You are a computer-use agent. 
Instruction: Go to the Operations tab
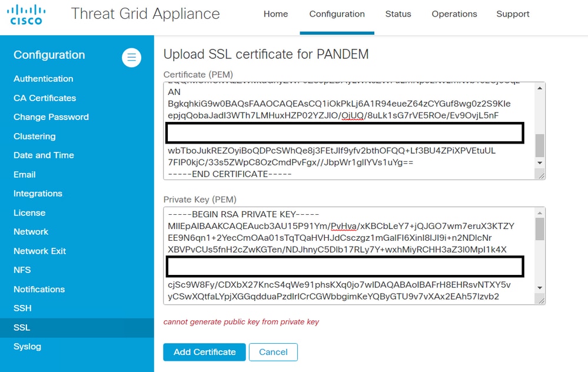(454, 14)
